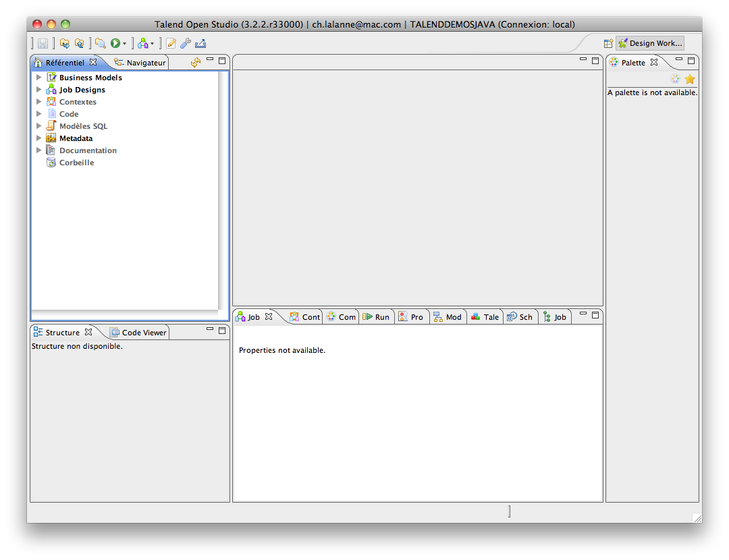Viewport: 729px width, 560px height.
Task: Click the green Run button in the toolbar
Action: pos(115,43)
